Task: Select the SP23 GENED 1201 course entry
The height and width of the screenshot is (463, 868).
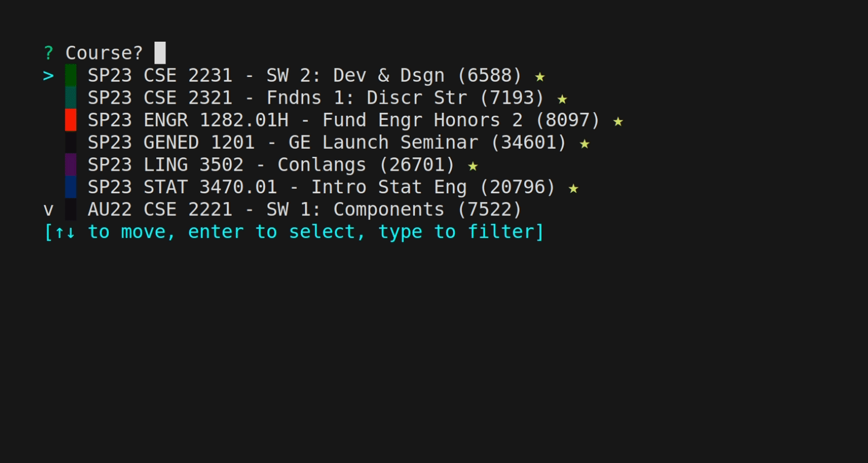Action: tap(327, 142)
